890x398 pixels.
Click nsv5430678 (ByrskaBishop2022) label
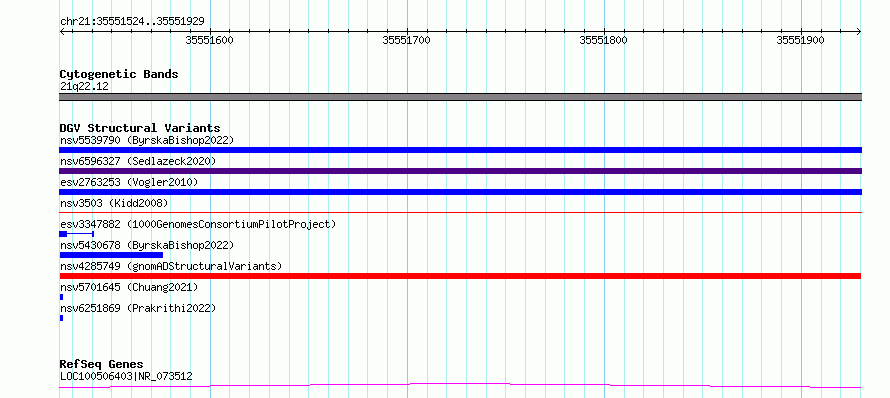coord(146,245)
